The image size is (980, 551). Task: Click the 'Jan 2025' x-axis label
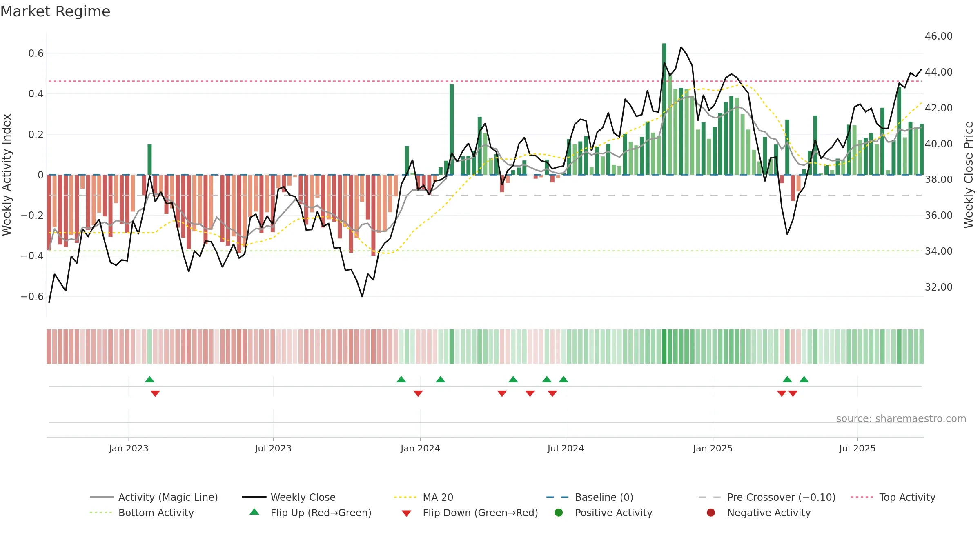coord(713,449)
